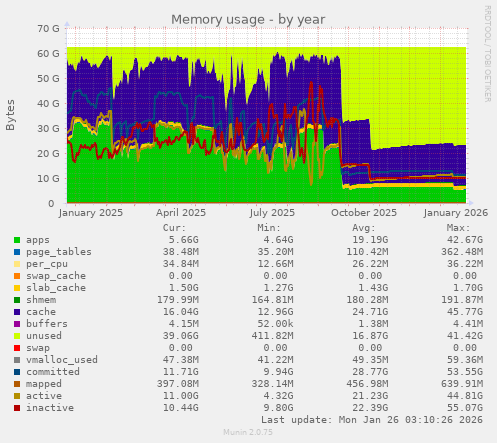Click the Last update timestamp text

(x=372, y=420)
